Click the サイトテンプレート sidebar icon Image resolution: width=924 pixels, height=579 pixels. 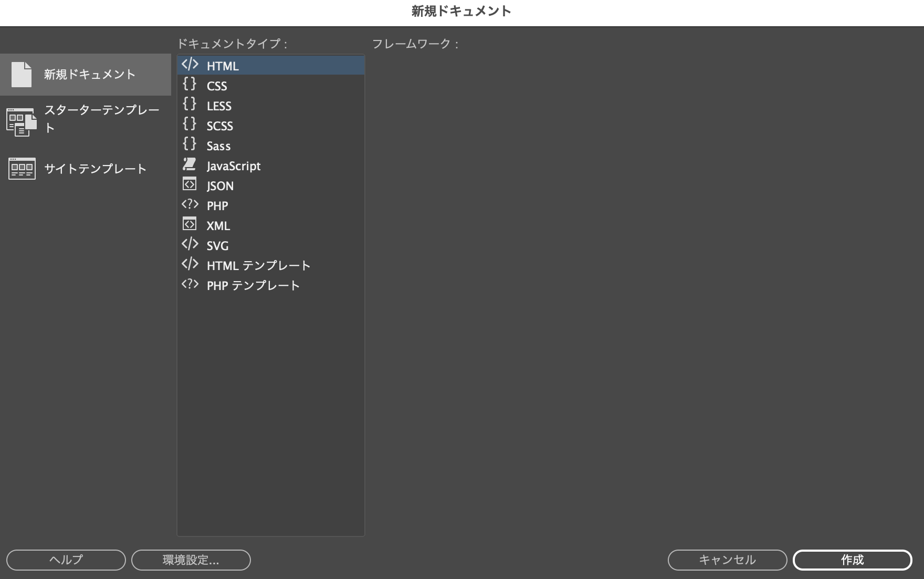tap(21, 169)
